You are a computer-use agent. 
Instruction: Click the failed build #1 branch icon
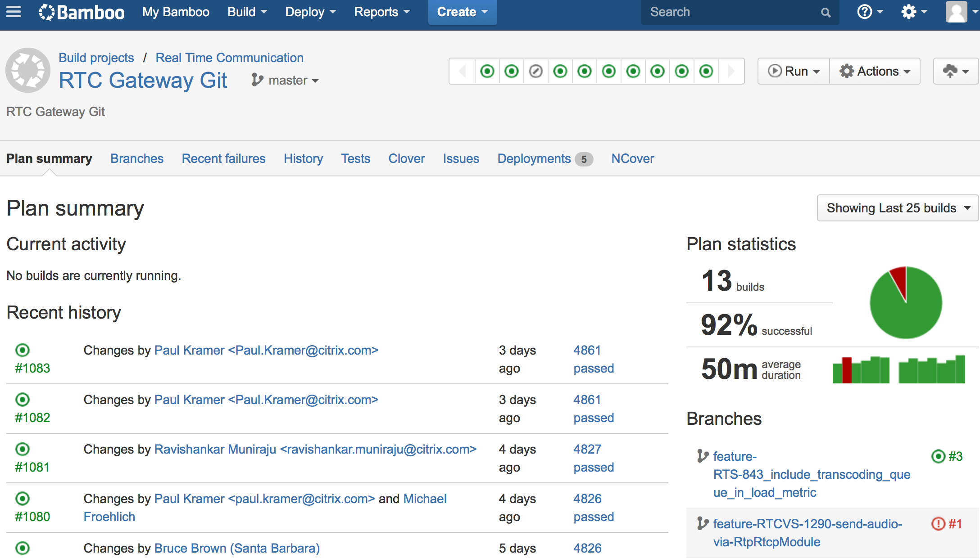pos(938,524)
